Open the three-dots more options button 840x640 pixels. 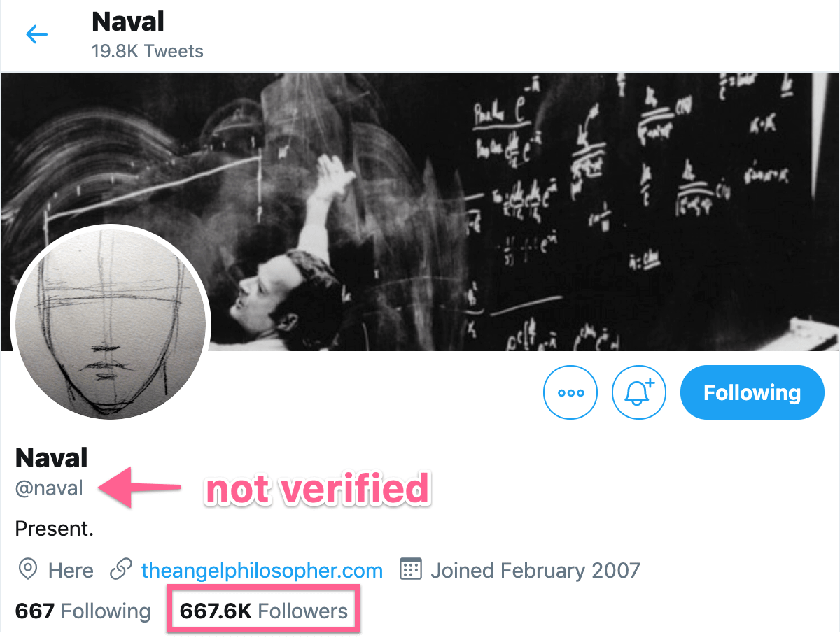coord(570,392)
